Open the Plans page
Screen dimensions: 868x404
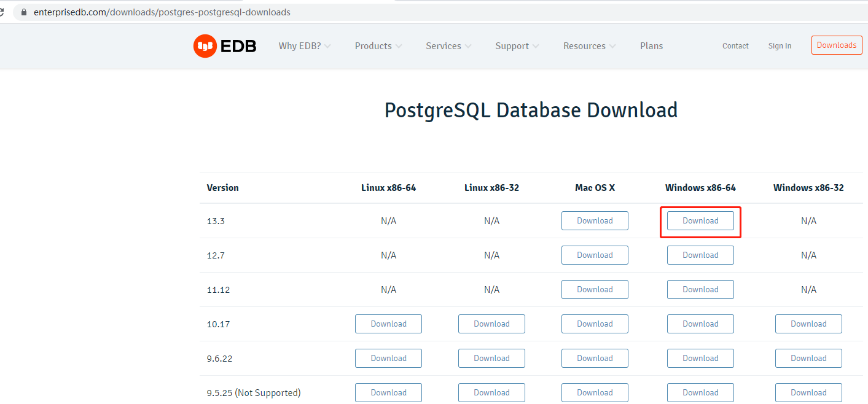[651, 46]
